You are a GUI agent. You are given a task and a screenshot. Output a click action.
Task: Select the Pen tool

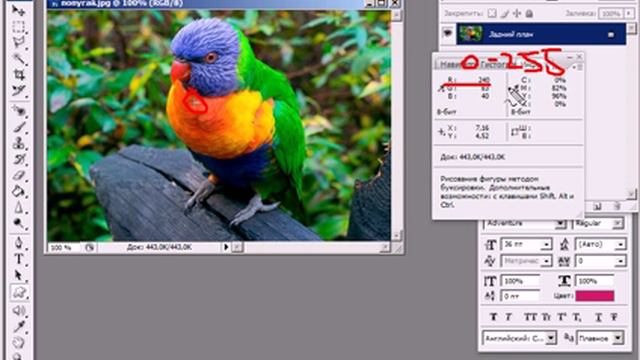tap(18, 243)
